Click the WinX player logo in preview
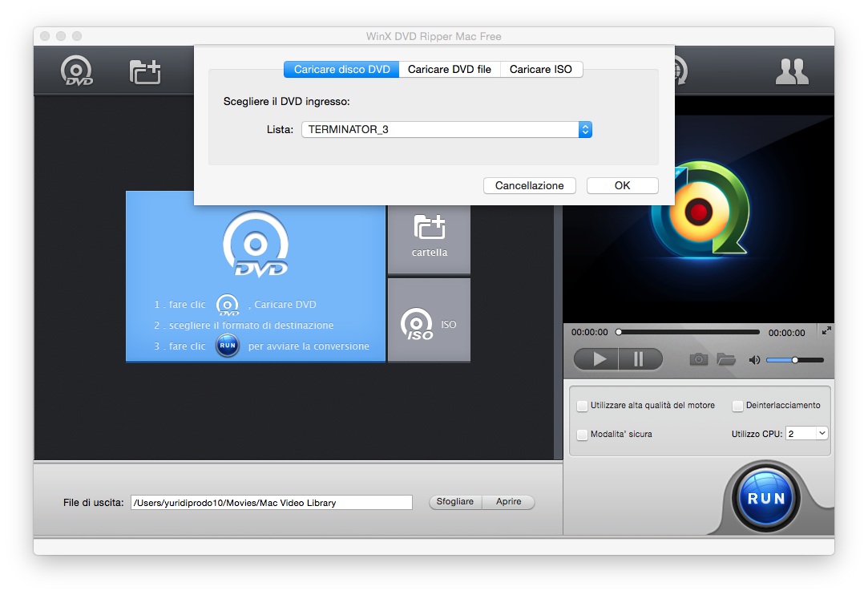 tap(700, 211)
